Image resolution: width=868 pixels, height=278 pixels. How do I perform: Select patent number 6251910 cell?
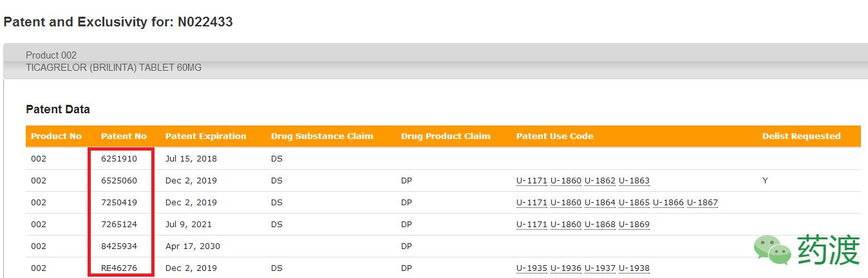click(119, 159)
